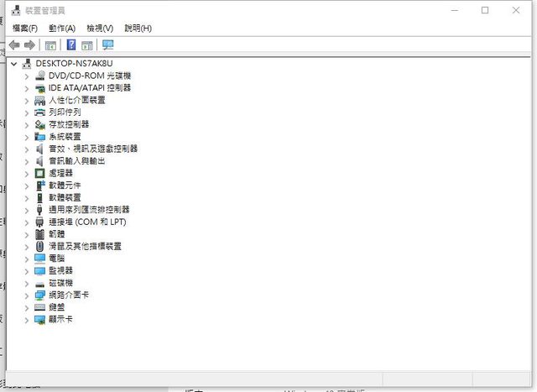Click the Back arrow toolbar icon
Screen dimensions: 537x392
(x=14, y=44)
